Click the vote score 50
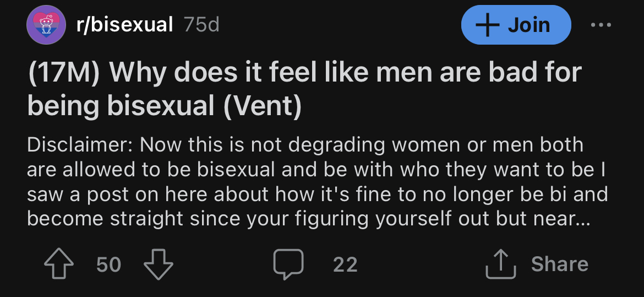The width and height of the screenshot is (644, 297). coord(109,264)
